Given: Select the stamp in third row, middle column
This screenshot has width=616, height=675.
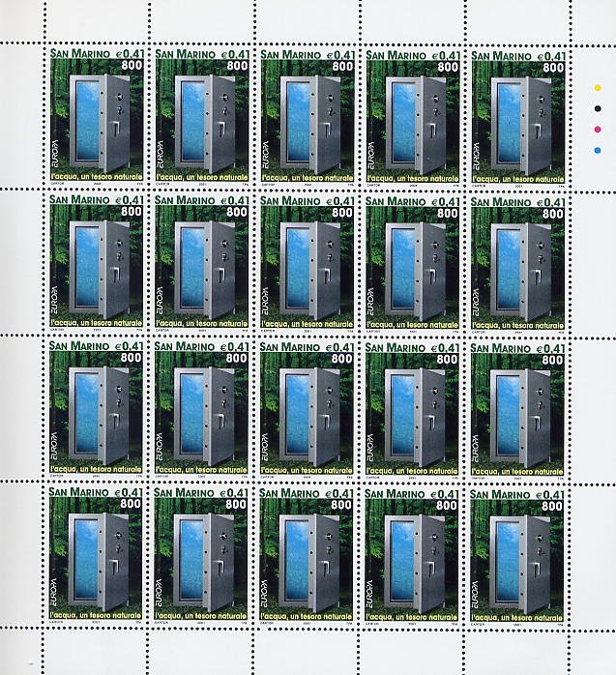Looking at the screenshot, I should [307, 410].
